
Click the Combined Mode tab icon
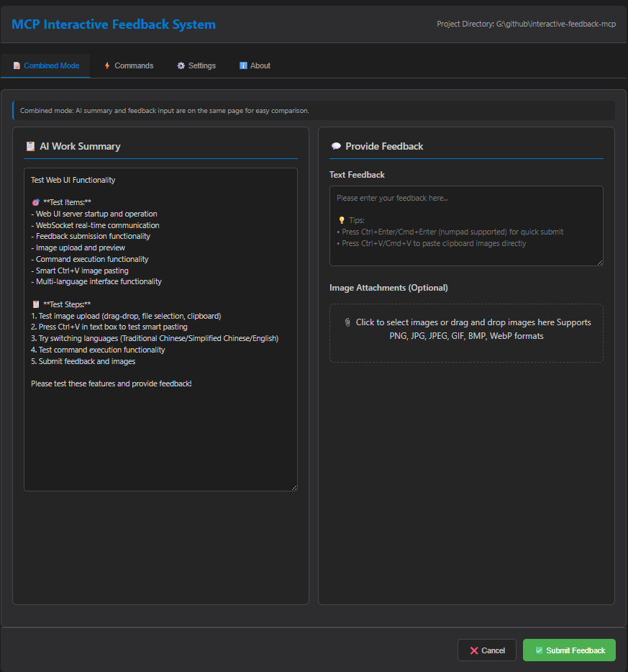[x=17, y=65]
